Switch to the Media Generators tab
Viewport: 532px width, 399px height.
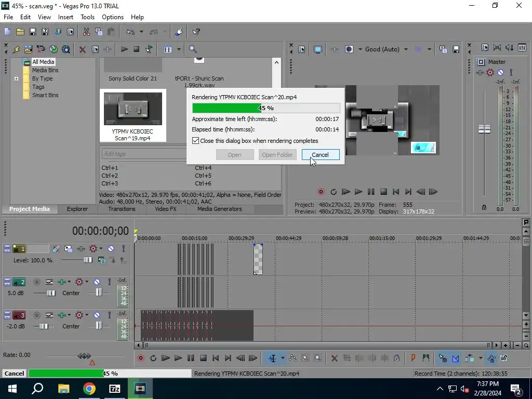pyautogui.click(x=220, y=209)
